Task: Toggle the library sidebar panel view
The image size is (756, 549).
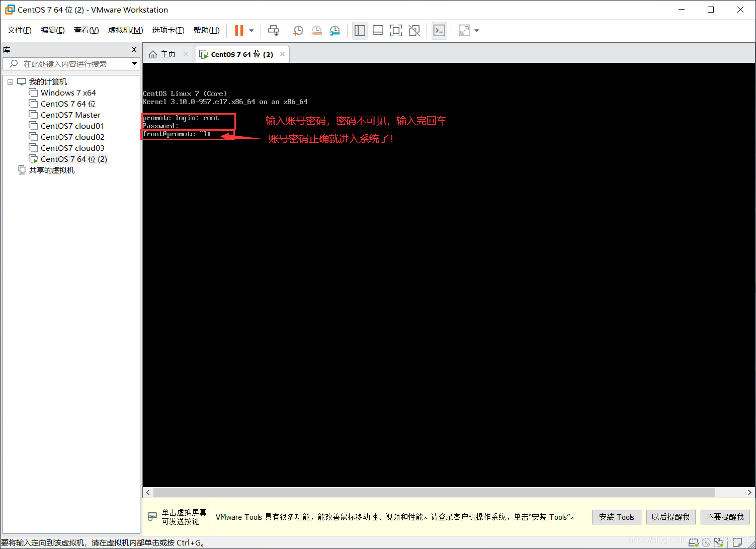Action: 360,31
